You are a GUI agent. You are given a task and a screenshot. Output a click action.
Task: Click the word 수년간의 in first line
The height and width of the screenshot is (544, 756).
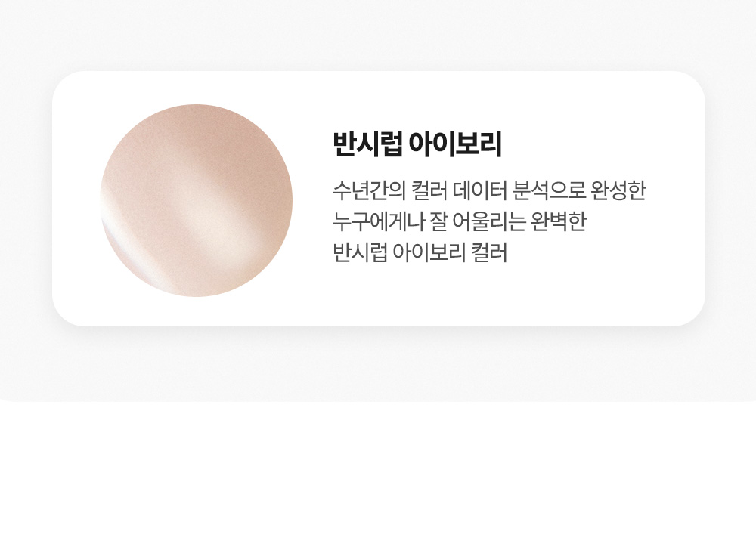pos(370,190)
